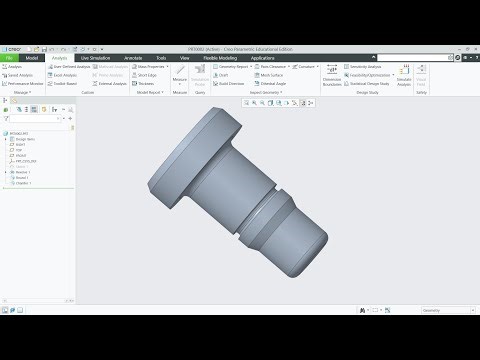Toggle model tree display at bottom left

[5, 310]
